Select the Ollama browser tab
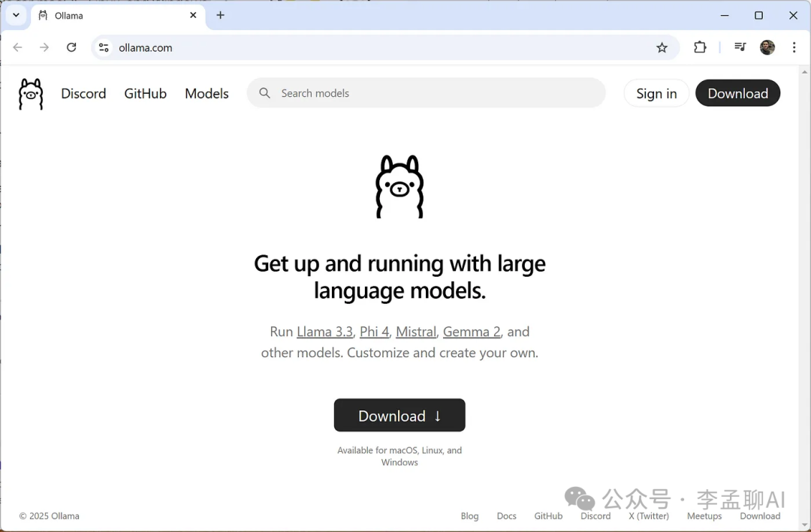811x532 pixels. [x=118, y=16]
